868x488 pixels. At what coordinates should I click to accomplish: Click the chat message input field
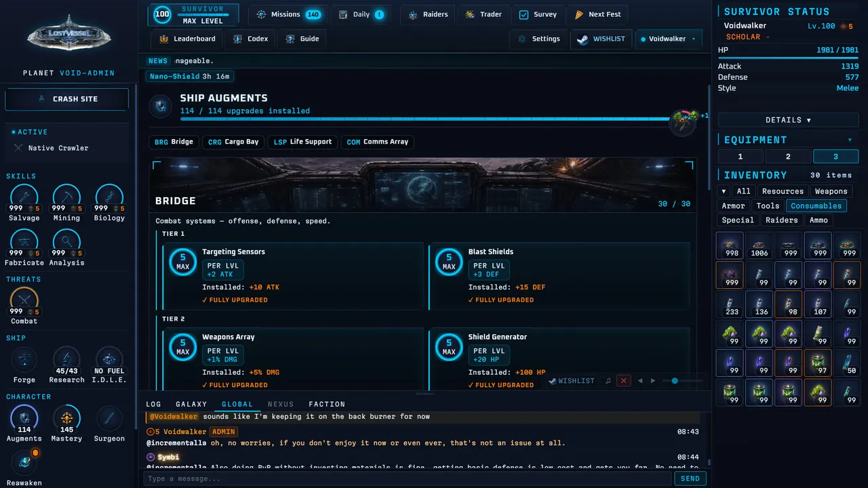click(x=407, y=479)
